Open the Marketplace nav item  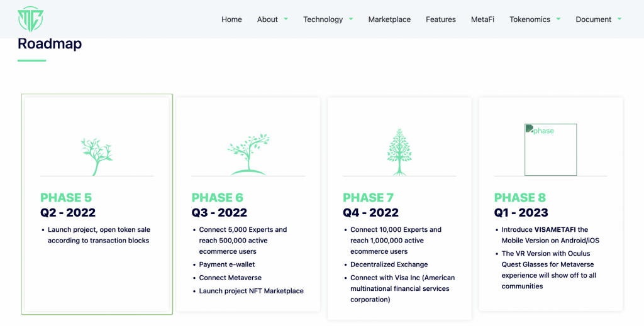389,19
